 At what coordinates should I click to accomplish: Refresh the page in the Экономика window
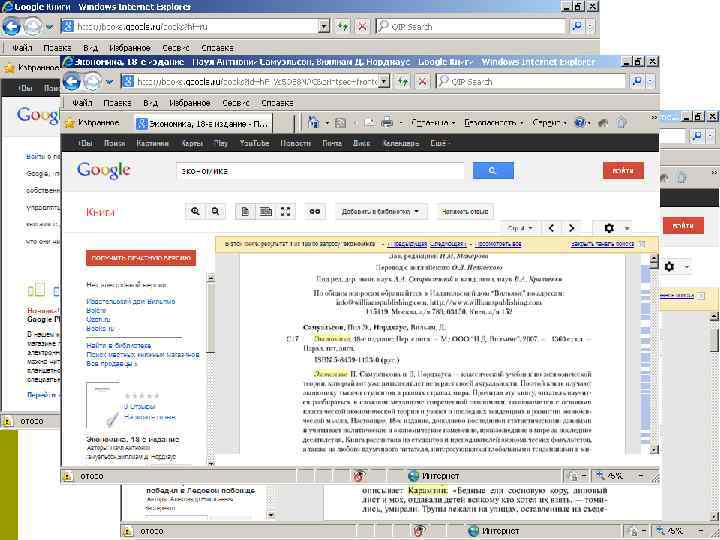click(403, 81)
